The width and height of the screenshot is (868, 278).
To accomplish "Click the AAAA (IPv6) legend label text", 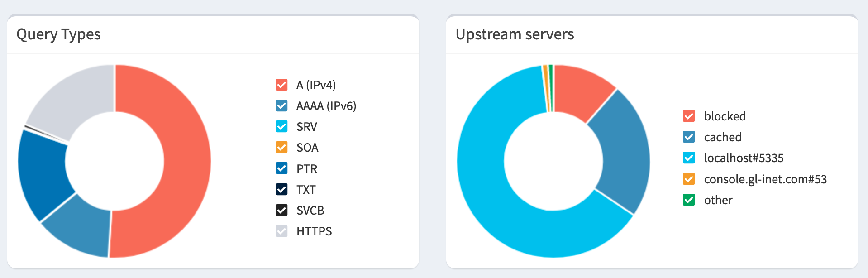I will coord(326,106).
